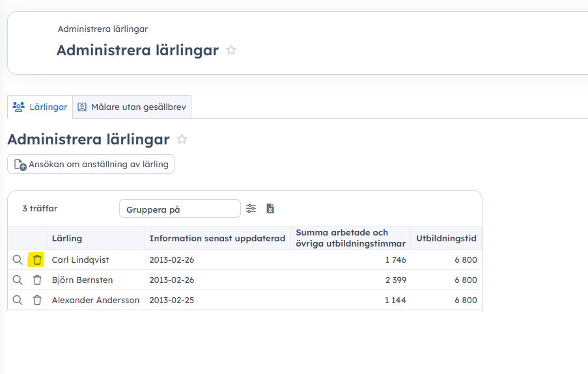The height and width of the screenshot is (374, 588).
Task: View Björn Bernsten details via the magnifier
Action: pos(18,280)
